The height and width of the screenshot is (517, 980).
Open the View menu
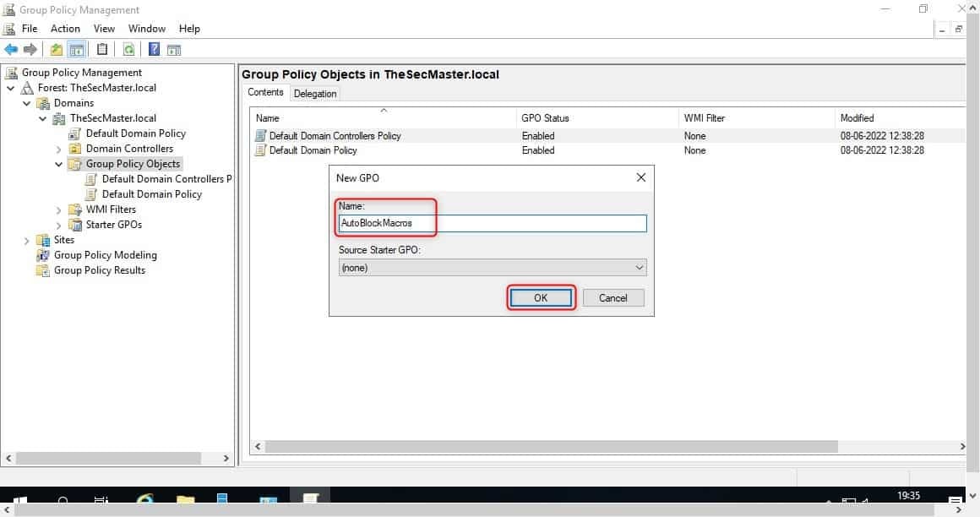click(104, 29)
